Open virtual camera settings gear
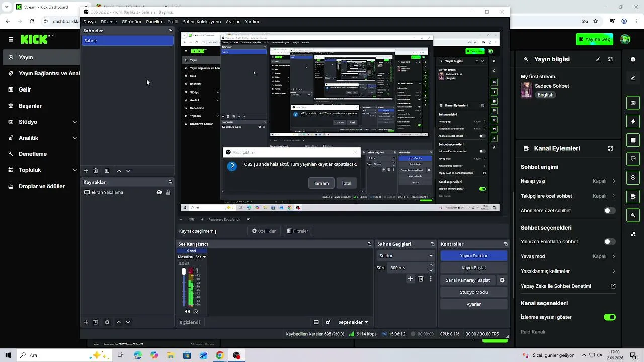Image resolution: width=644 pixels, height=362 pixels. click(502, 280)
